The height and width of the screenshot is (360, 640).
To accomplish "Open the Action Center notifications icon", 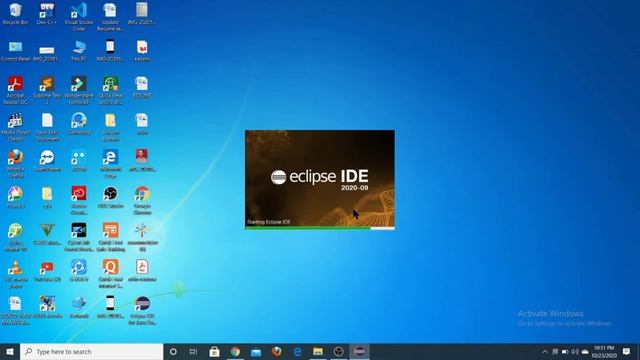I will coord(627,351).
